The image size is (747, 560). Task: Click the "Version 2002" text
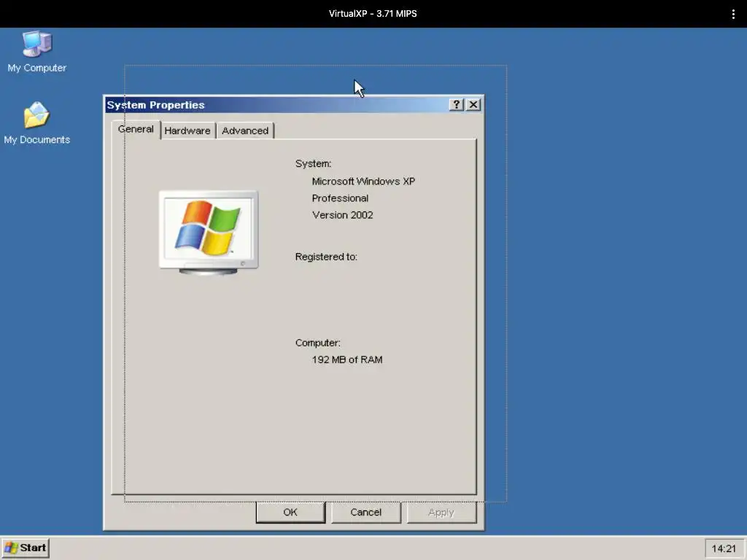343,215
